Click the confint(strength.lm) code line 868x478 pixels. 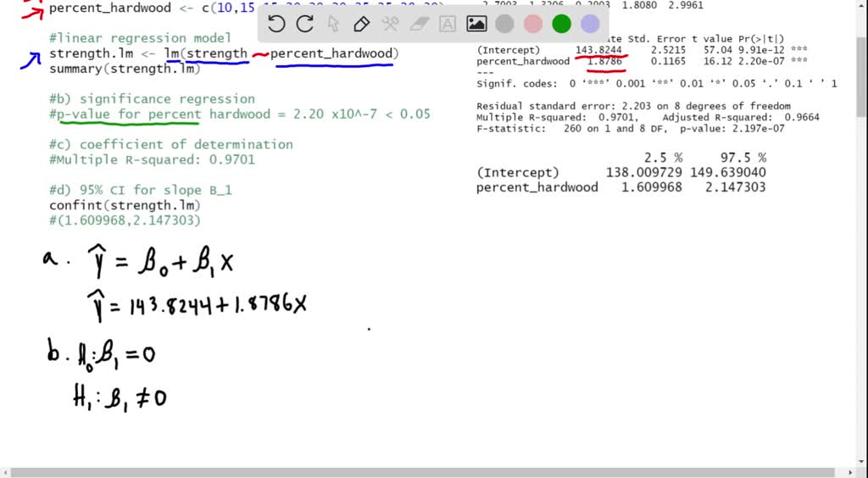(x=125, y=205)
